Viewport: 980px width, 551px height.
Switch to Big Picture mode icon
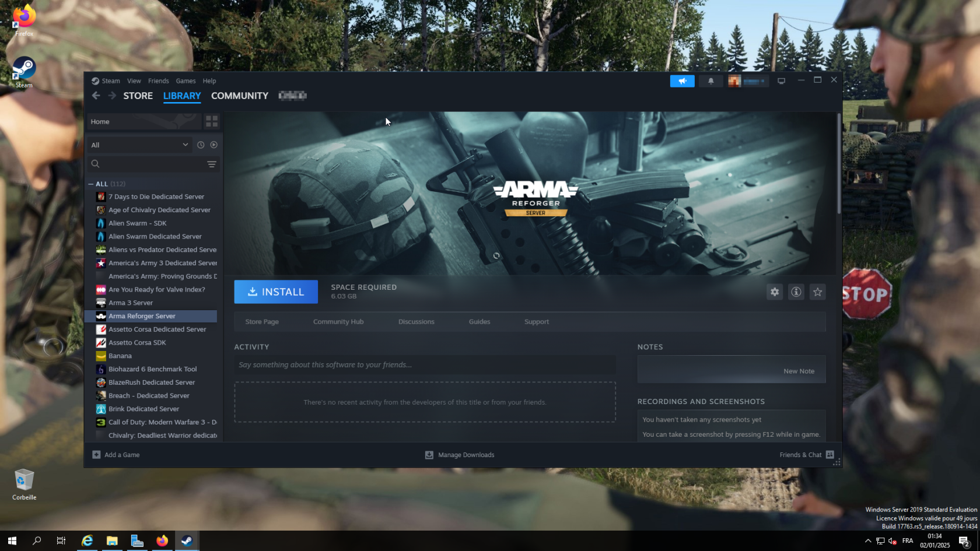point(781,81)
